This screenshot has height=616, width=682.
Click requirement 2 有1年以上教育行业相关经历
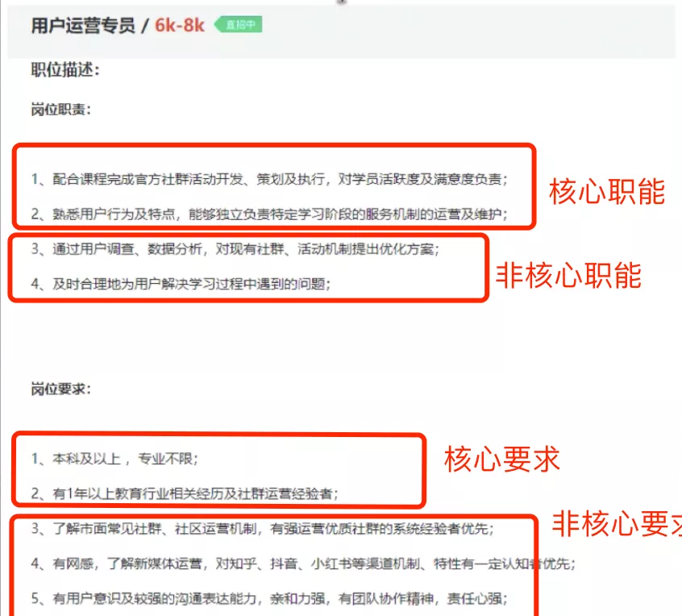coord(185,493)
